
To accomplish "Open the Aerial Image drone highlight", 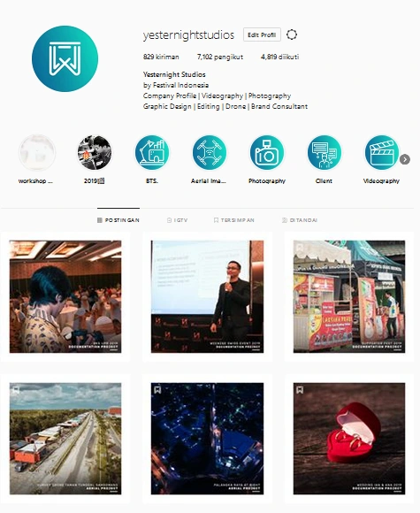I will tap(210, 153).
